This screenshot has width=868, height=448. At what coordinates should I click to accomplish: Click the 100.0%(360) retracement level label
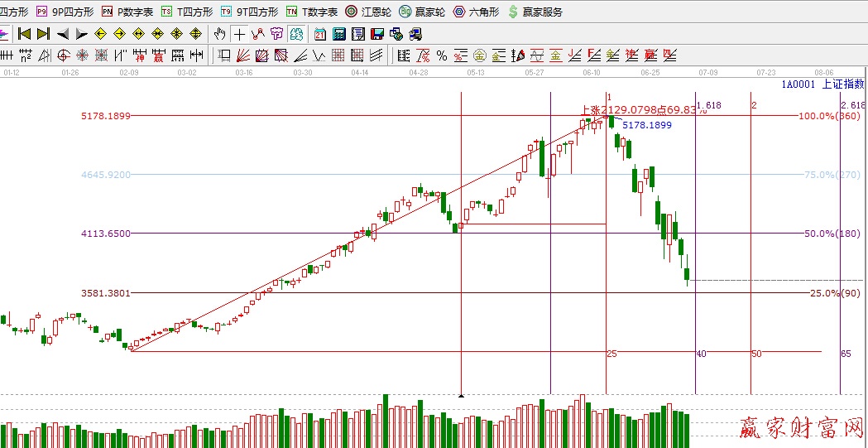pos(830,116)
